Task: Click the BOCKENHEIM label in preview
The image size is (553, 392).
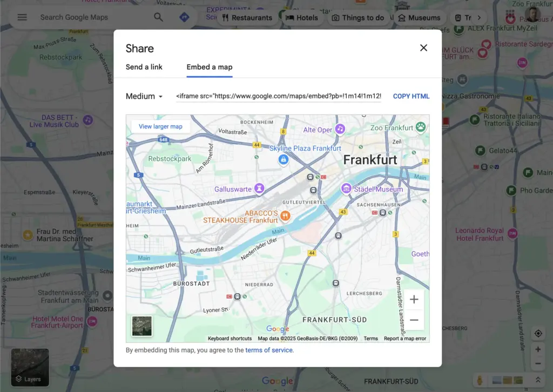Action: coord(257,123)
